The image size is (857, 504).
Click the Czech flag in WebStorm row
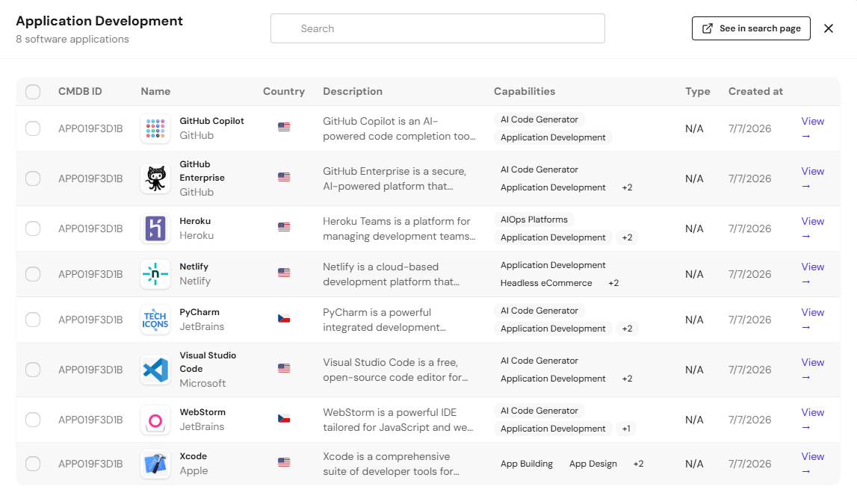[x=284, y=418]
